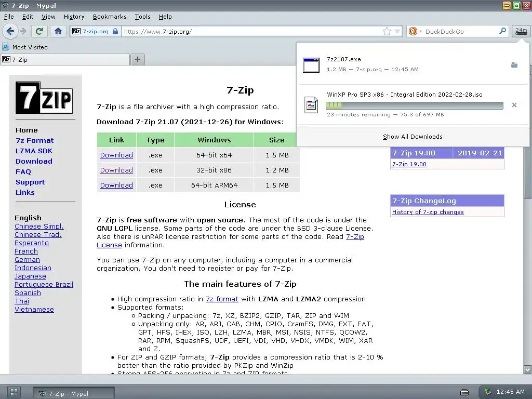Select the 7-Zip browser tab
The width and height of the screenshot is (532, 399).
click(x=65, y=59)
